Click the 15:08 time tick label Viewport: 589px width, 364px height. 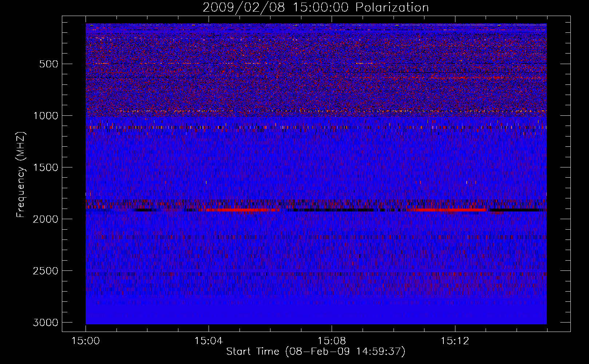pos(332,341)
